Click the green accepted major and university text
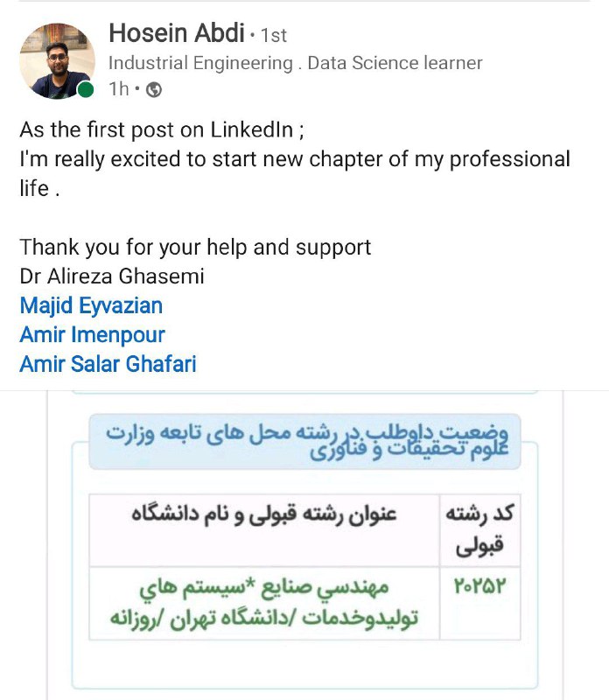Viewport: 609px width, 700px height. 264,603
